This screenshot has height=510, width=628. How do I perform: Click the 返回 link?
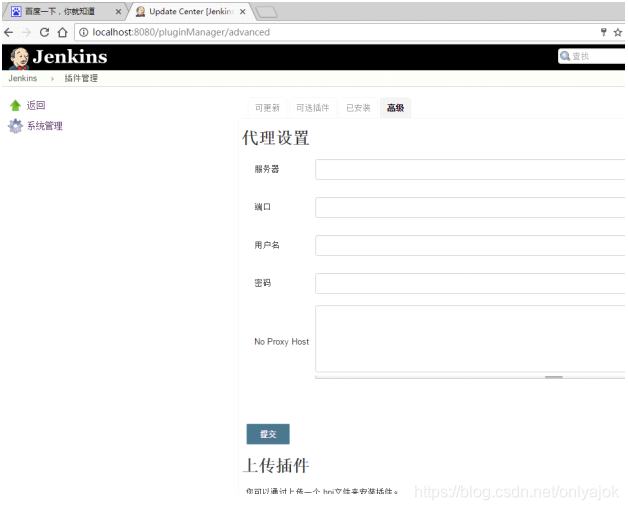pos(36,105)
